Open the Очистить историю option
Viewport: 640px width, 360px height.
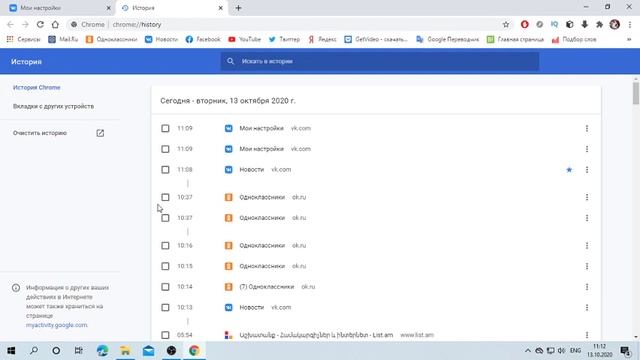[x=40, y=133]
